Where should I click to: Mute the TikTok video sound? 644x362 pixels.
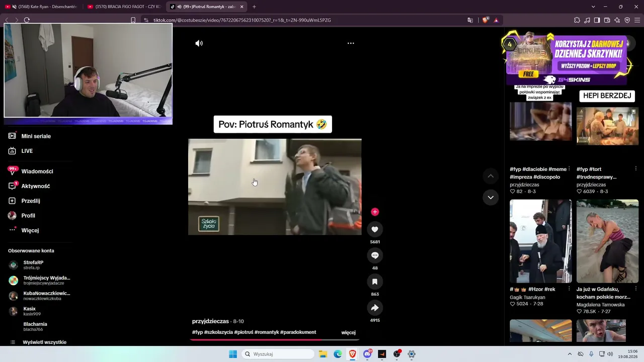click(199, 43)
